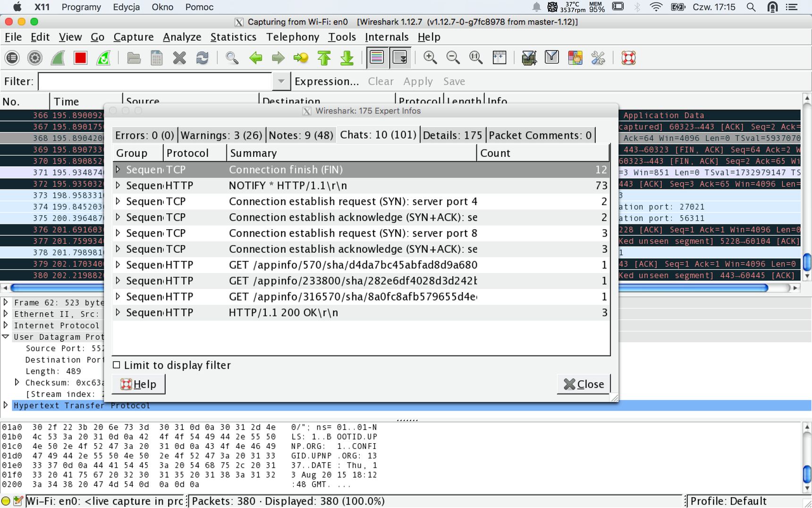Open capture options toolbar icon
This screenshot has width=812, height=508.
click(x=34, y=58)
